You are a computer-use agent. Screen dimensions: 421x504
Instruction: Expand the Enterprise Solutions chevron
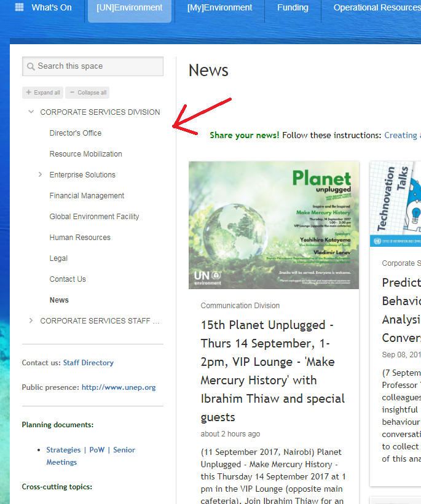[x=40, y=174]
